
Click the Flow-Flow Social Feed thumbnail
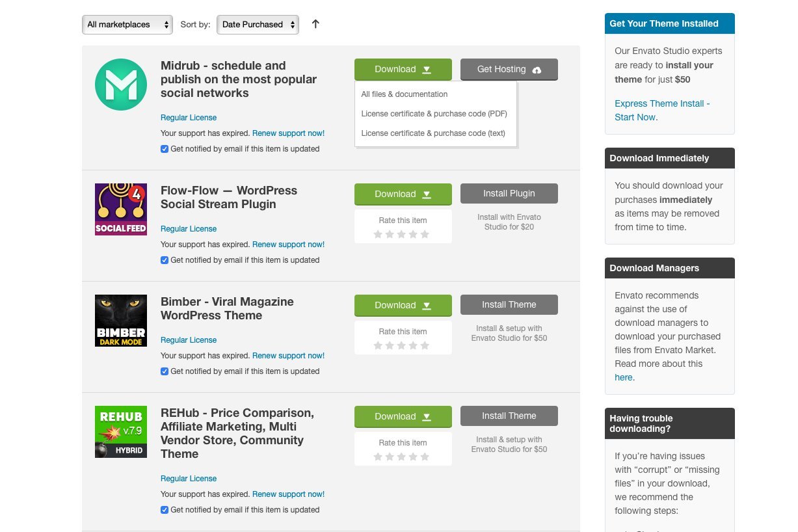[121, 209]
